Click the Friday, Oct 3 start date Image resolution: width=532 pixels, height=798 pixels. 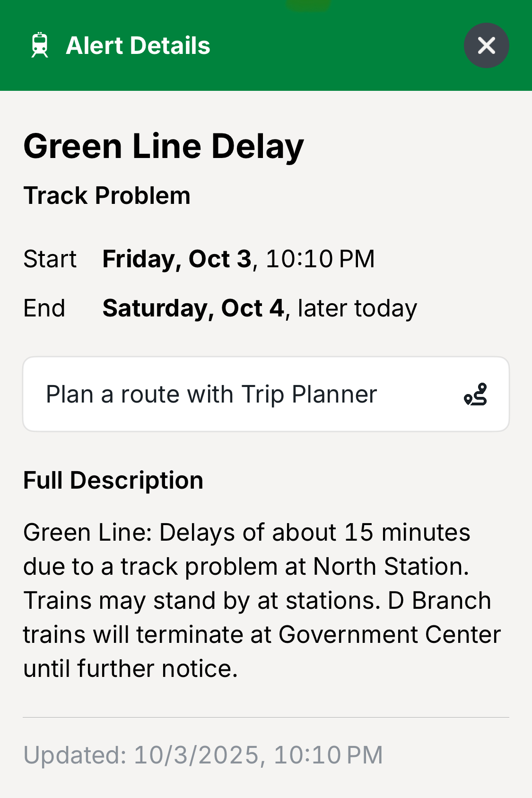177,259
